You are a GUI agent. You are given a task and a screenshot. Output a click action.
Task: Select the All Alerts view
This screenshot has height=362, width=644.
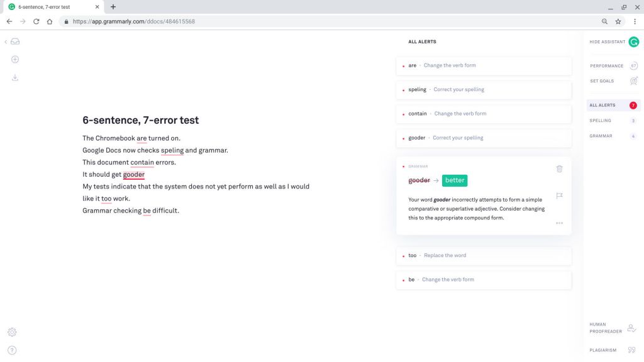click(601, 105)
